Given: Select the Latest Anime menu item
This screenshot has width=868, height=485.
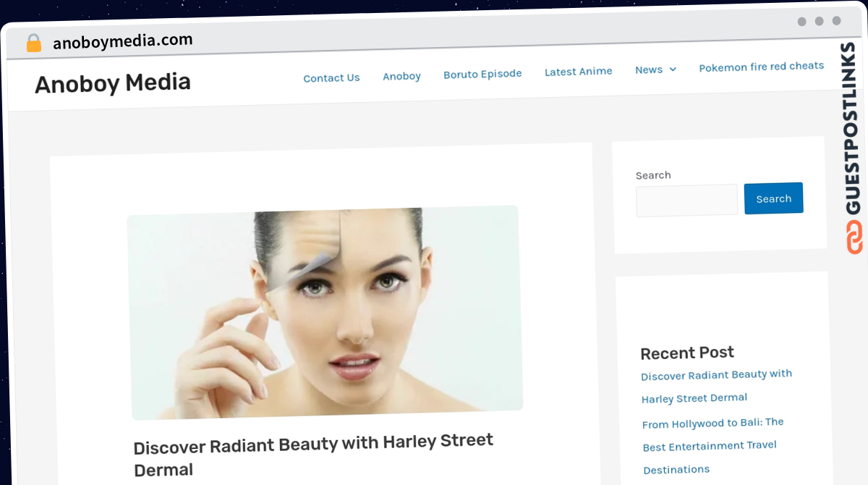Looking at the screenshot, I should [x=578, y=71].
